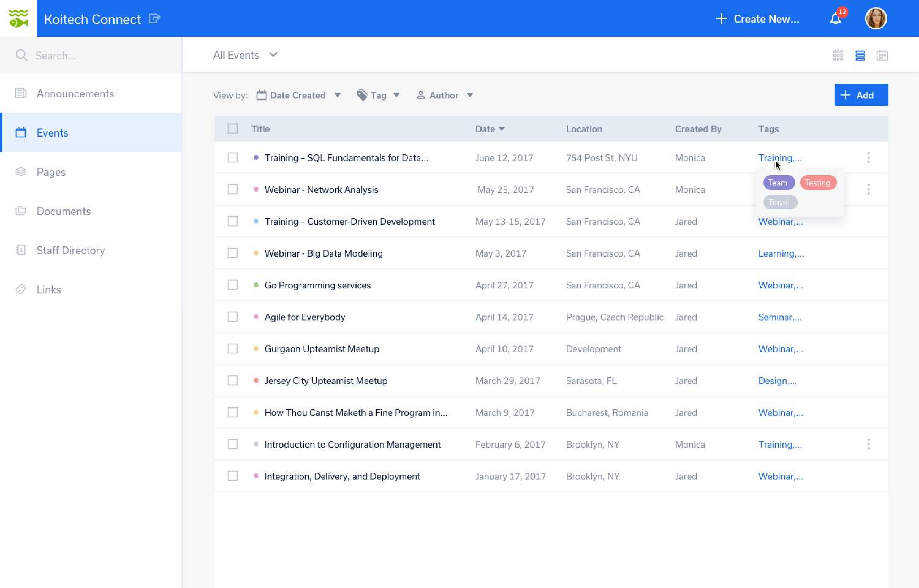Open Staff Directory in sidebar
Screen dimensions: 919x588
[71, 250]
